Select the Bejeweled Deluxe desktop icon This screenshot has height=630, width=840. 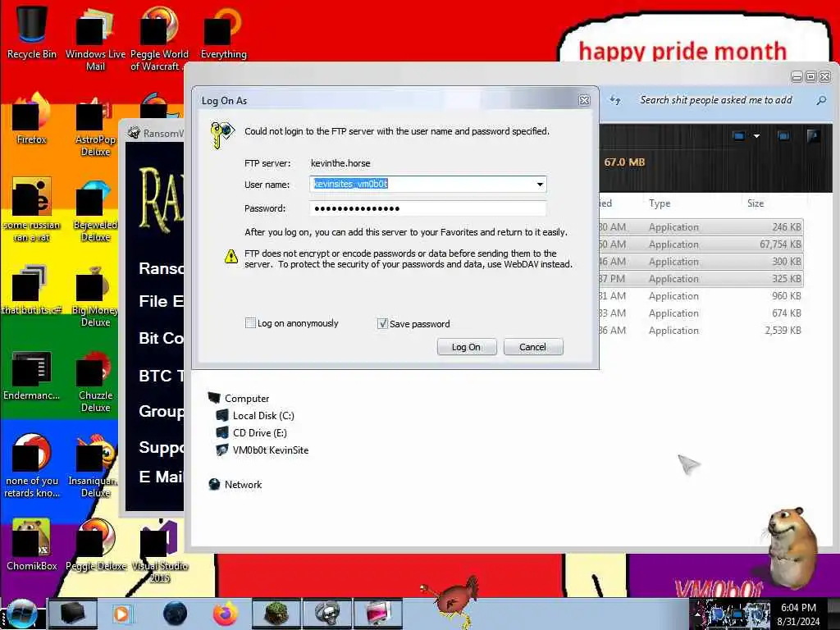click(x=95, y=211)
